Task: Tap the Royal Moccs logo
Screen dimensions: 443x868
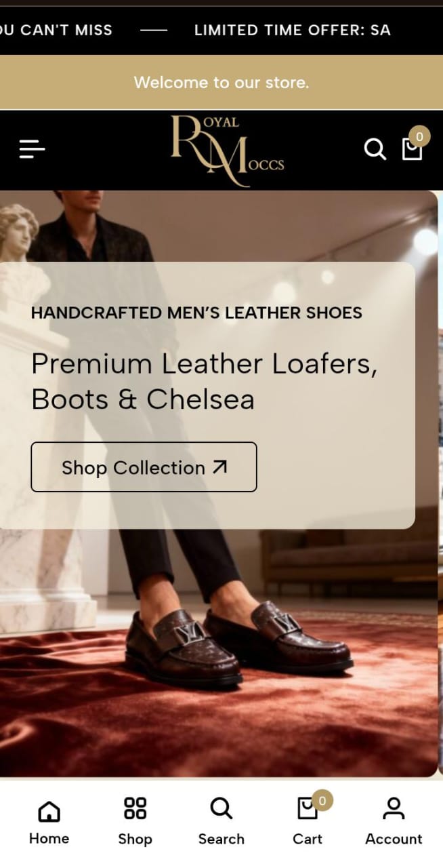Action: pos(227,151)
